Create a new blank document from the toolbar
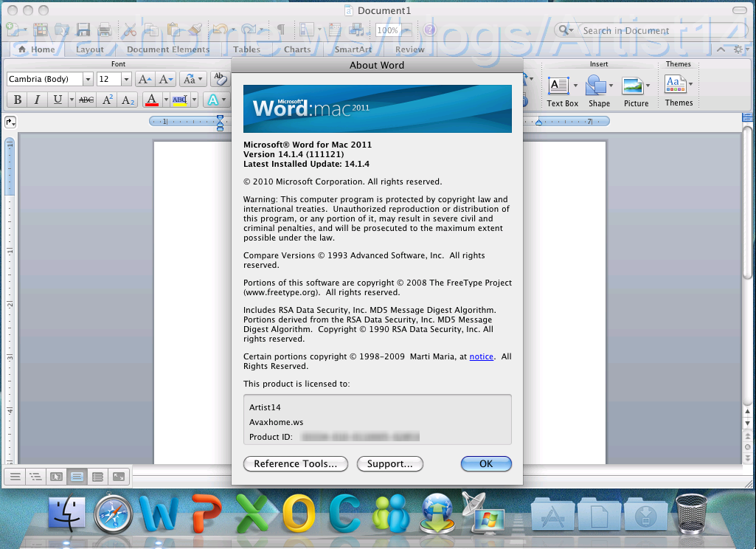 pos(13,30)
